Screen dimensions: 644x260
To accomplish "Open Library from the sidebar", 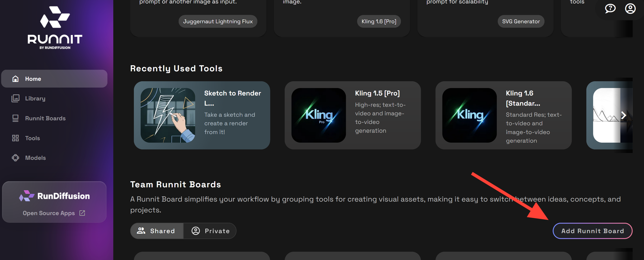I will click(x=54, y=98).
